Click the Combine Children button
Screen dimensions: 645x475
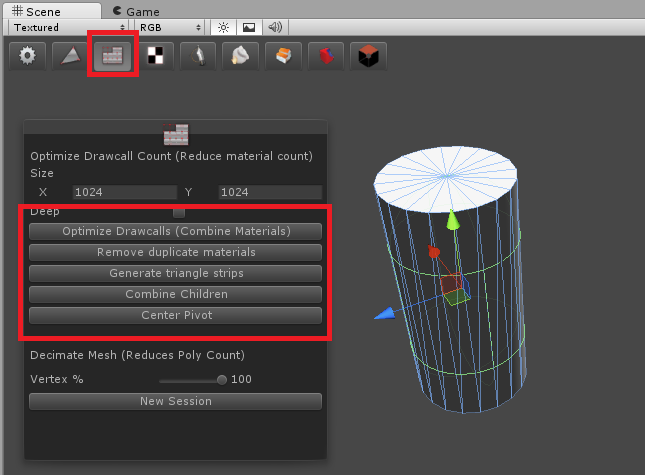click(x=176, y=294)
